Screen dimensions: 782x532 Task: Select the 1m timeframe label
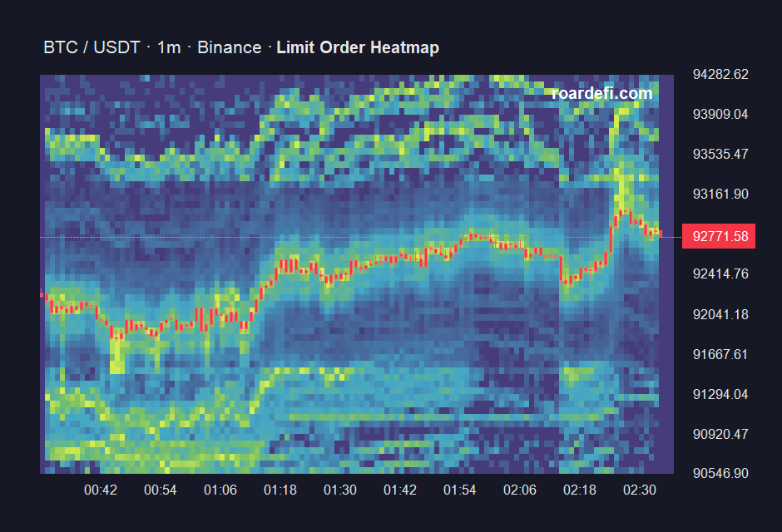click(169, 47)
